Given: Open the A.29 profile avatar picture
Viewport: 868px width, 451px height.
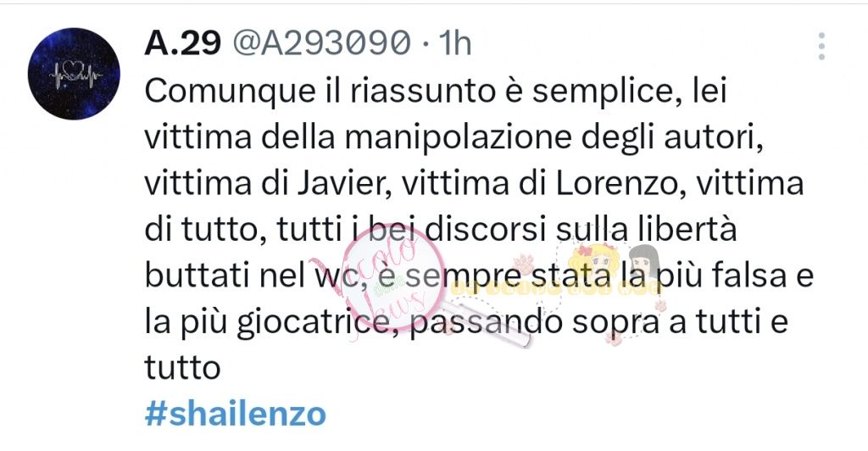Looking at the screenshot, I should pos(74,74).
